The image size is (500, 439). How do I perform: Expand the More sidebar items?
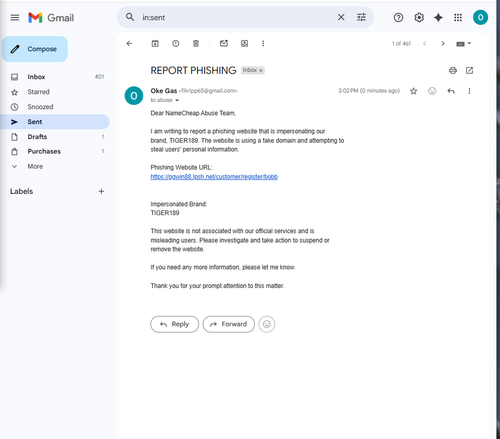click(55, 166)
